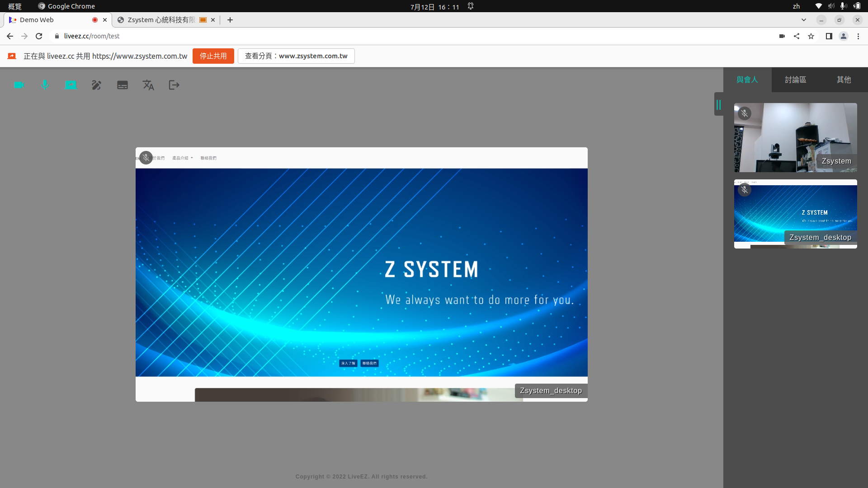This screenshot has height=488, width=868.
Task: Click the 聯絡我們 button on the hero banner
Action: pos(369,363)
